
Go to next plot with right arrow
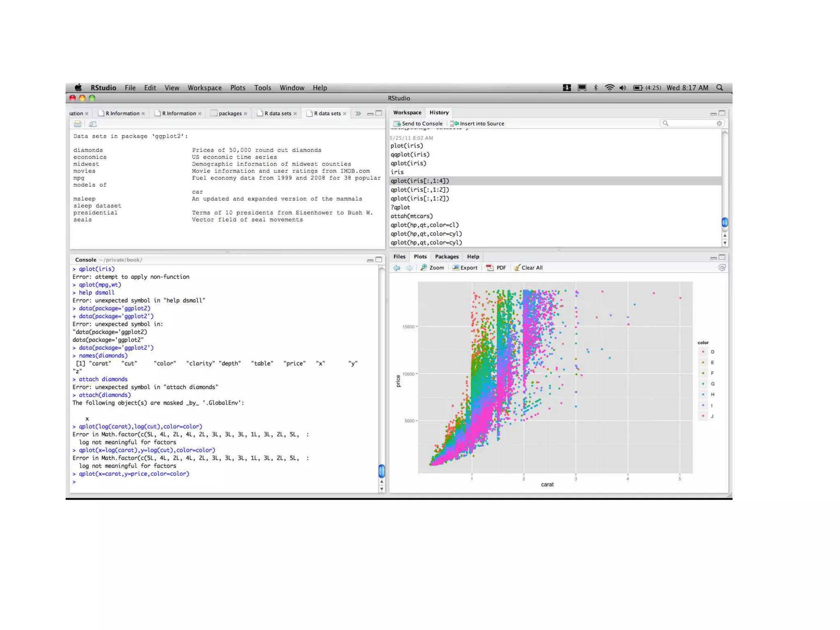tap(409, 268)
